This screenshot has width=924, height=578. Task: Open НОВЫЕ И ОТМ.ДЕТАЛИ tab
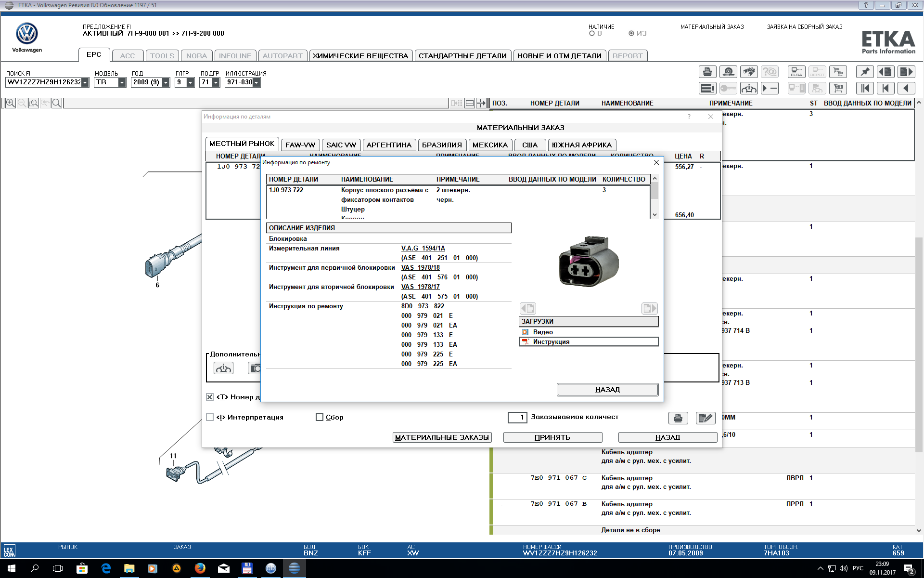pos(559,56)
